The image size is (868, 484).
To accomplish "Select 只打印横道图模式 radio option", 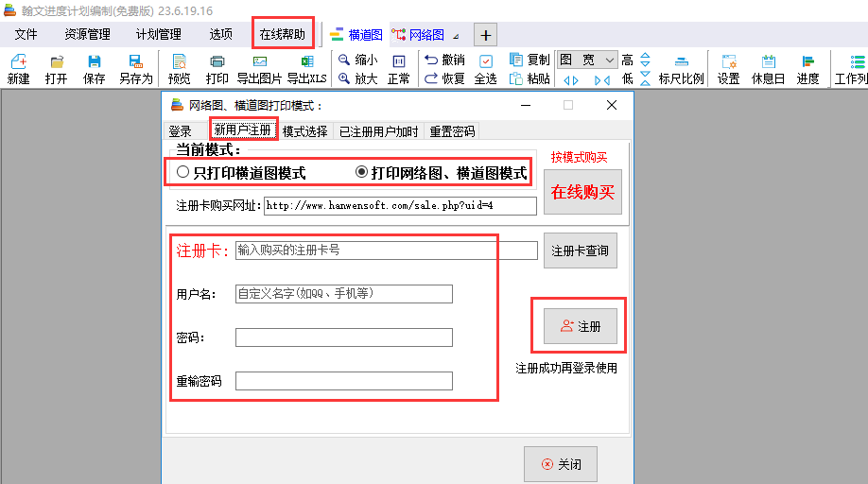I will 183,173.
